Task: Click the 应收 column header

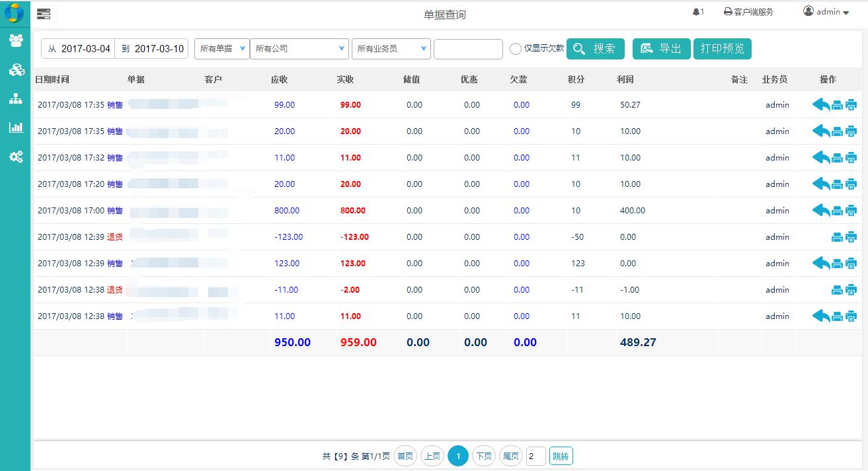Action: [x=280, y=79]
